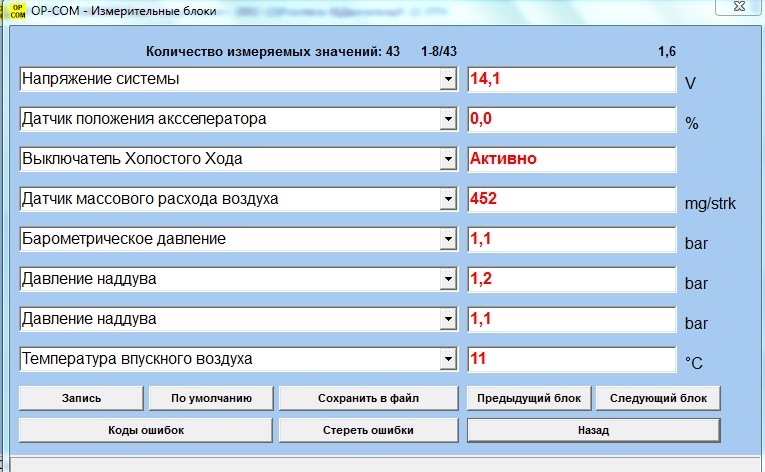The width and height of the screenshot is (765, 472).
Task: Select accelerator position value field 0,0
Action: click(x=572, y=120)
